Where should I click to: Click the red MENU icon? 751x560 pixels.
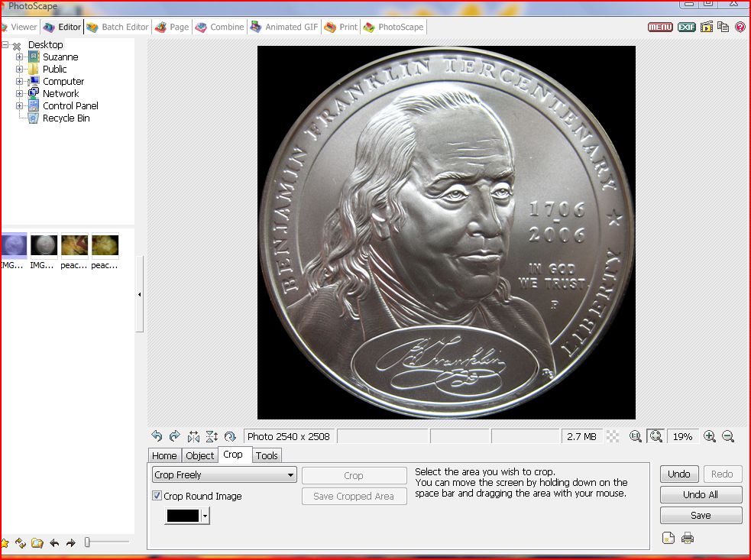tap(660, 27)
